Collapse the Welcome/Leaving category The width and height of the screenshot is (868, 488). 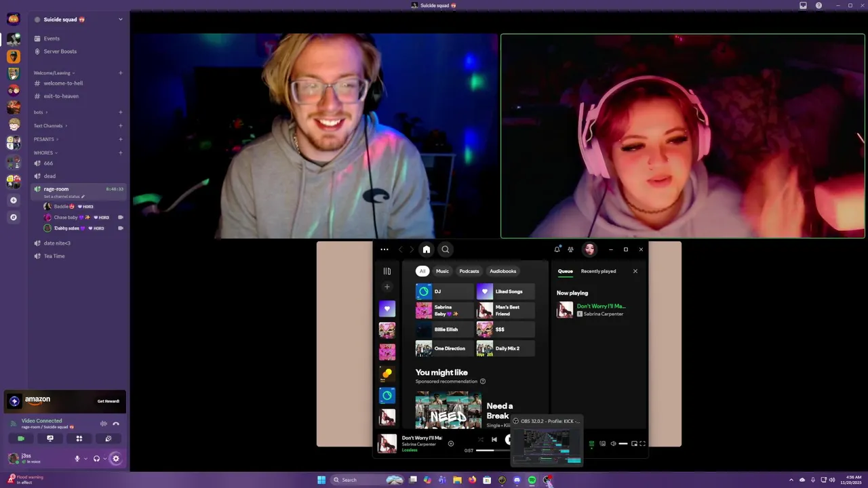[x=54, y=73]
